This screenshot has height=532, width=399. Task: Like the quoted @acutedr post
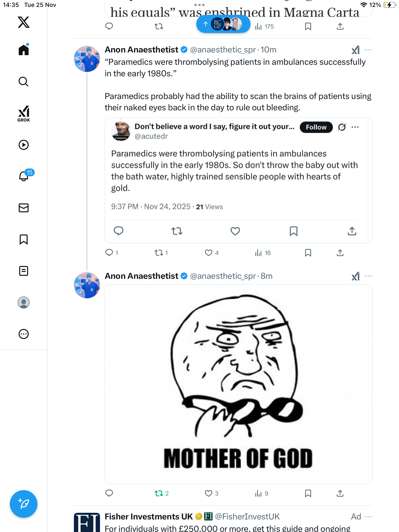[x=235, y=231]
